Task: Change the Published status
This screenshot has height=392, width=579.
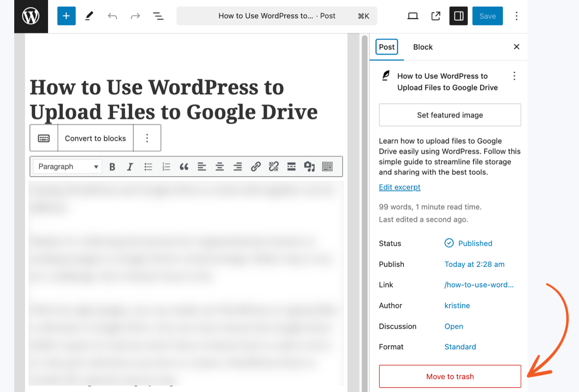Action: pos(469,243)
